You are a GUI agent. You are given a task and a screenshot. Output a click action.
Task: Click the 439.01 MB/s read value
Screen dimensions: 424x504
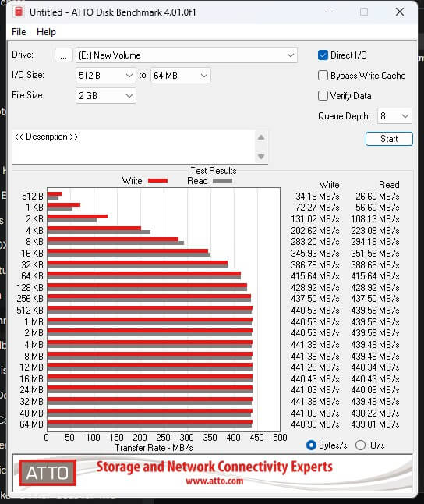[x=375, y=424]
